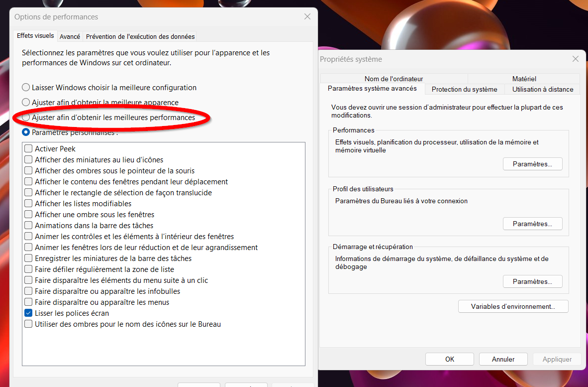Switch to the 'Avancé' tab
The width and height of the screenshot is (588, 387).
coord(70,36)
